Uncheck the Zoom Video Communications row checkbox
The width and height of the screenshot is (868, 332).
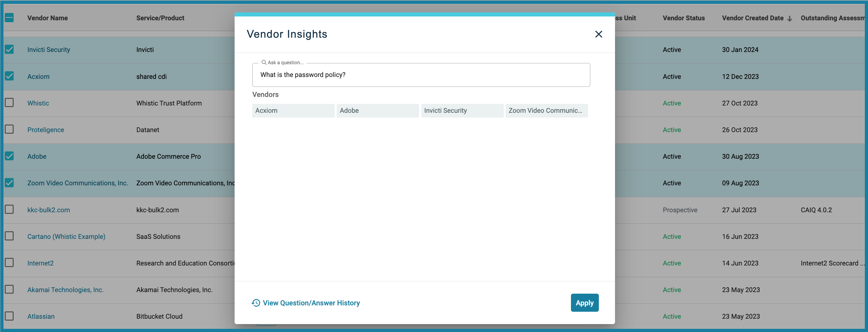click(x=10, y=183)
